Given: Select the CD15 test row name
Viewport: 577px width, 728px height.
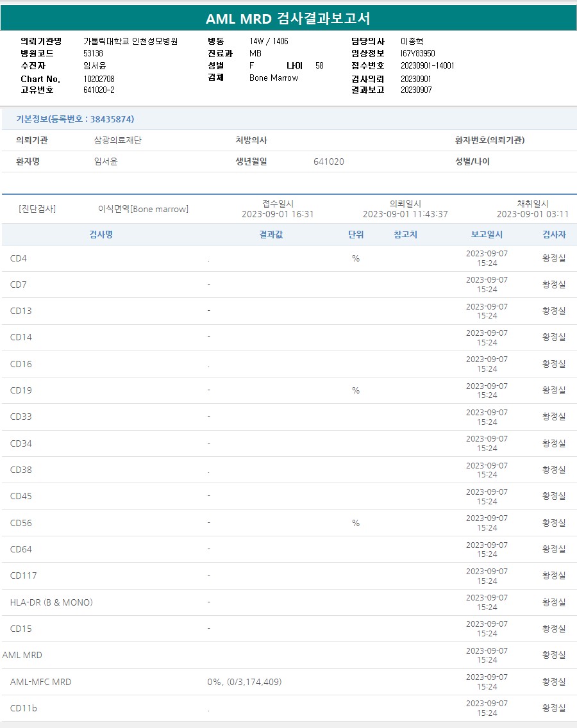Looking at the screenshot, I should [x=21, y=629].
